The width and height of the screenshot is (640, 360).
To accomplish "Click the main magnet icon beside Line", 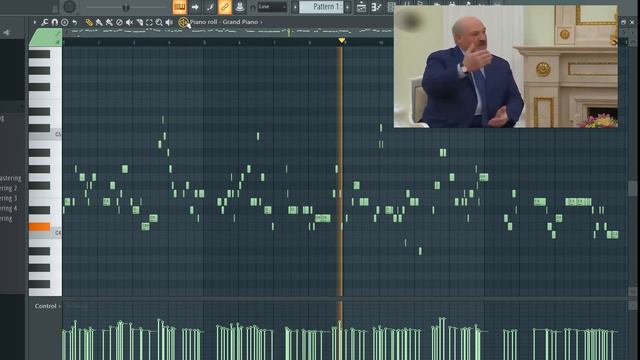I will tap(253, 7).
